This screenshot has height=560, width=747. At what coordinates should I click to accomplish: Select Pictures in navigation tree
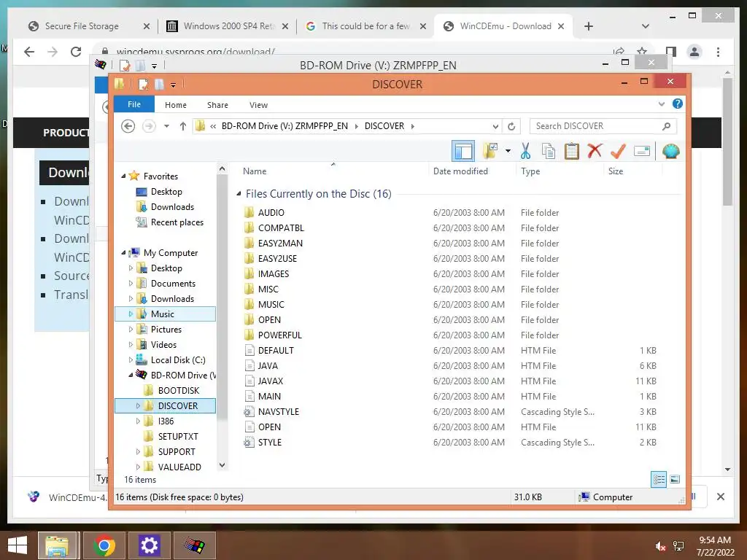pyautogui.click(x=166, y=330)
